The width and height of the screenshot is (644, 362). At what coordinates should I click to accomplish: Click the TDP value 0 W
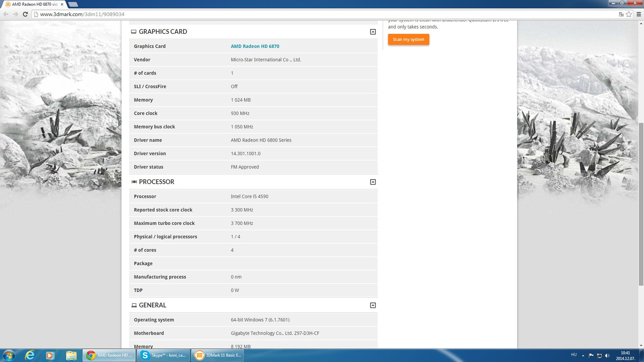[x=235, y=290]
